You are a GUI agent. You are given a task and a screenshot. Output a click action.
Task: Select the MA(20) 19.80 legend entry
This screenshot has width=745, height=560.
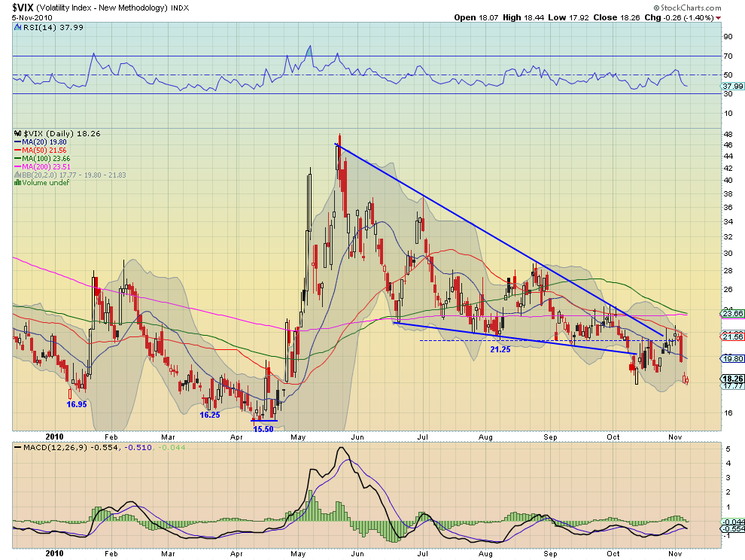click(41, 142)
